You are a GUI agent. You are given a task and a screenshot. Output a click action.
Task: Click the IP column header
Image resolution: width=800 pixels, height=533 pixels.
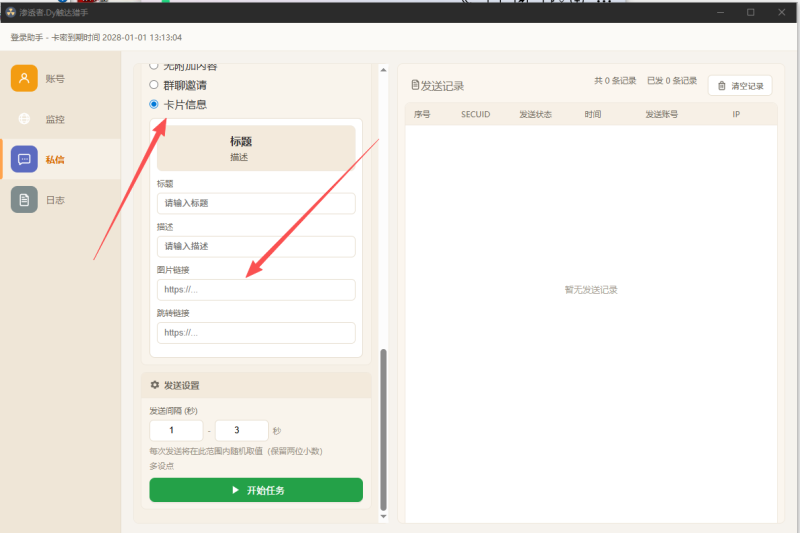[x=736, y=114]
